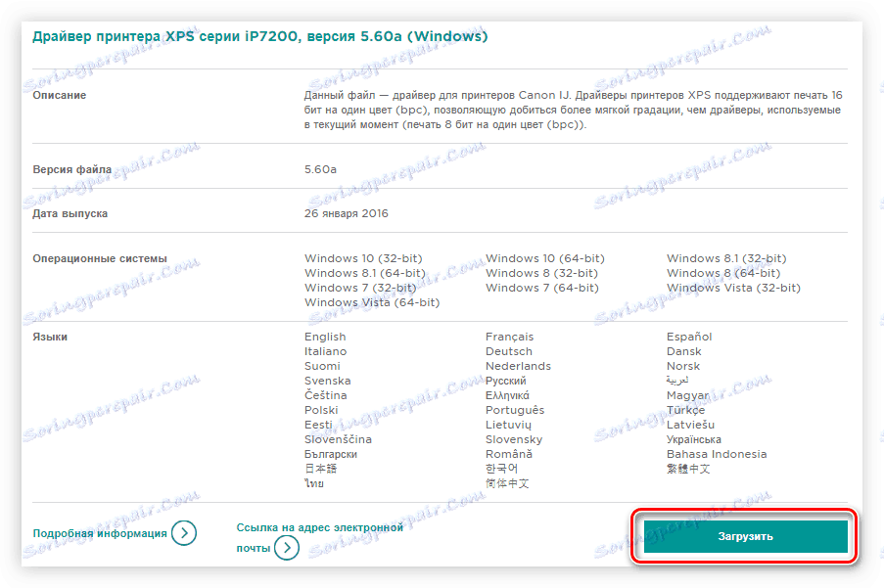Choose the 简体中文 language option

(x=510, y=482)
